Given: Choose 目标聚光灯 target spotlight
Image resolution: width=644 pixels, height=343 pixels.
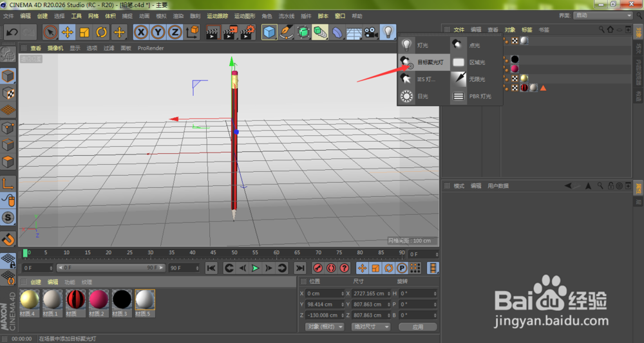Looking at the screenshot, I should click(x=423, y=62).
